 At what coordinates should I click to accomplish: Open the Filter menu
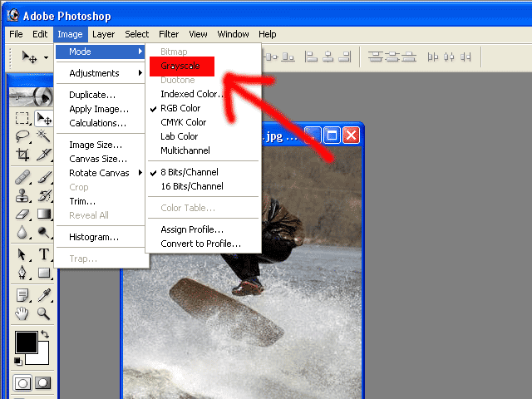point(169,34)
